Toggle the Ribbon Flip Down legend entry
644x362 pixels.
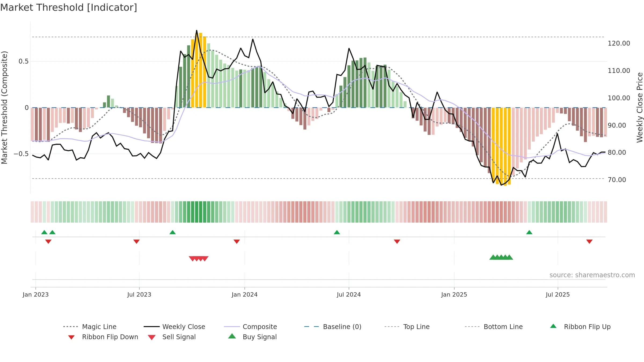pos(103,337)
